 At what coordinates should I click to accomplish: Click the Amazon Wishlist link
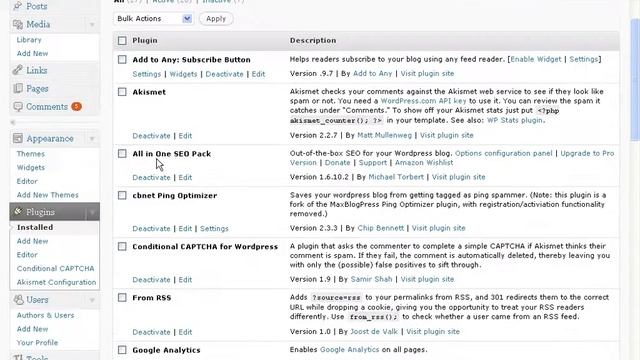click(424, 162)
